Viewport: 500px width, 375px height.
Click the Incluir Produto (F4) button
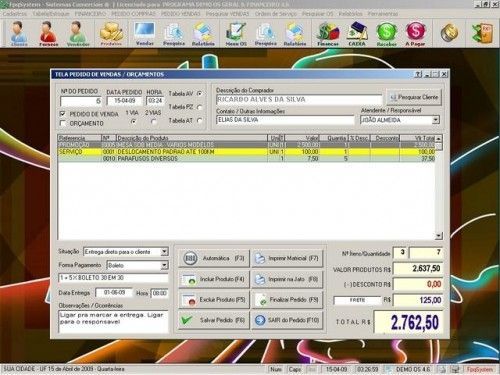214,279
